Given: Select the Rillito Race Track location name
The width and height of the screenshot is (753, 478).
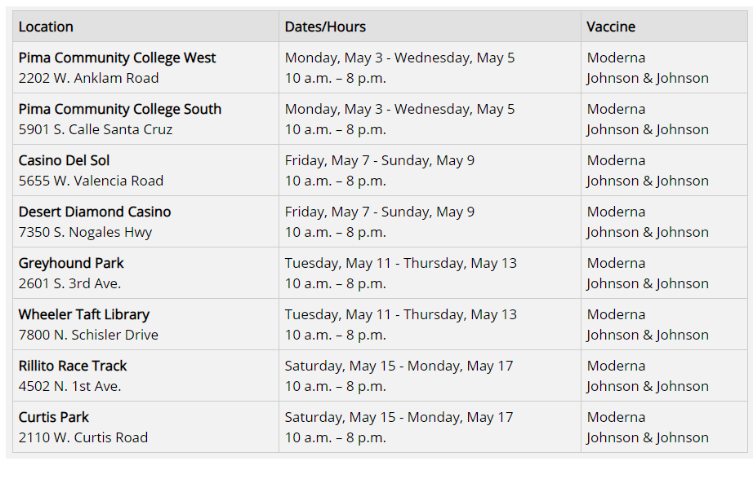Looking at the screenshot, I should click(73, 366).
